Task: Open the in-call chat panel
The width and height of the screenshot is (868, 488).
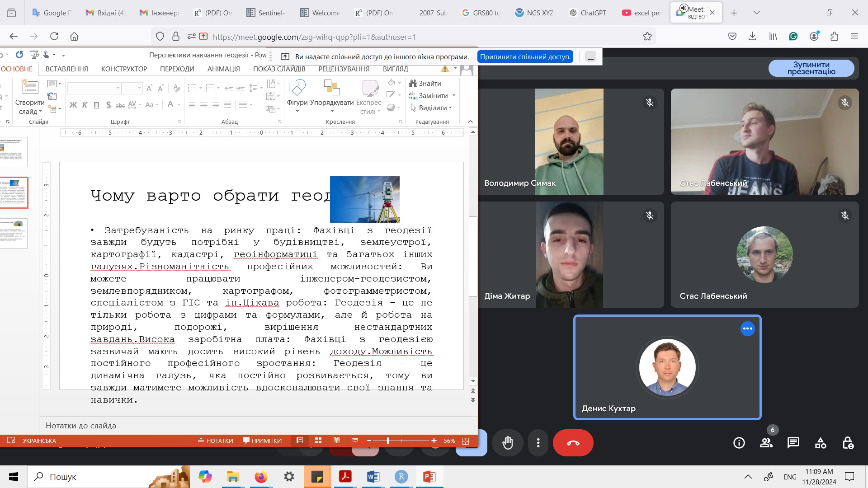Action: coord(793,443)
